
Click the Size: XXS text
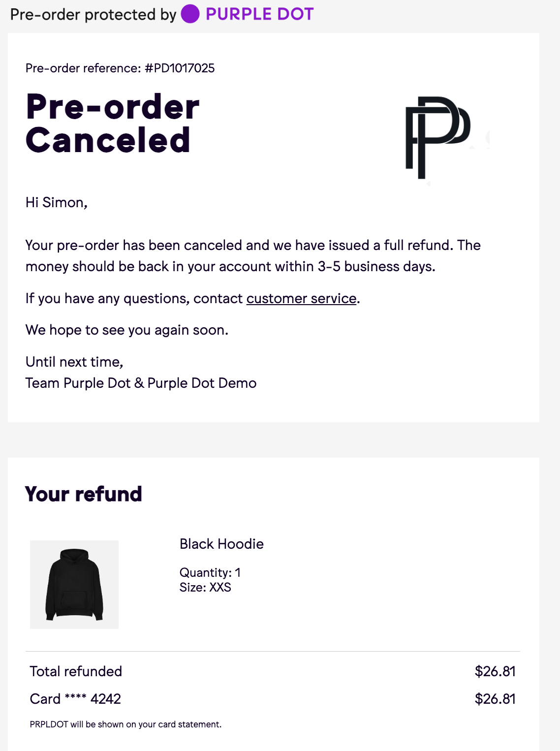coord(205,587)
